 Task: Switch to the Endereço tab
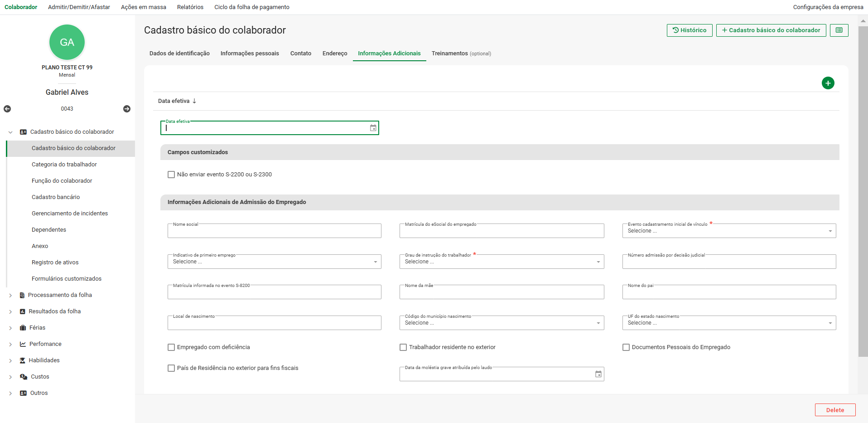335,53
